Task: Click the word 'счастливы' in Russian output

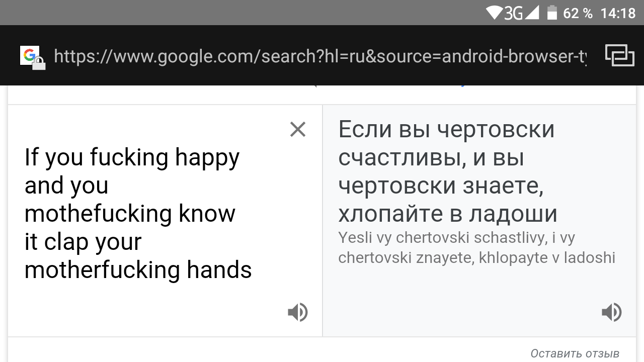Action: 401,158
